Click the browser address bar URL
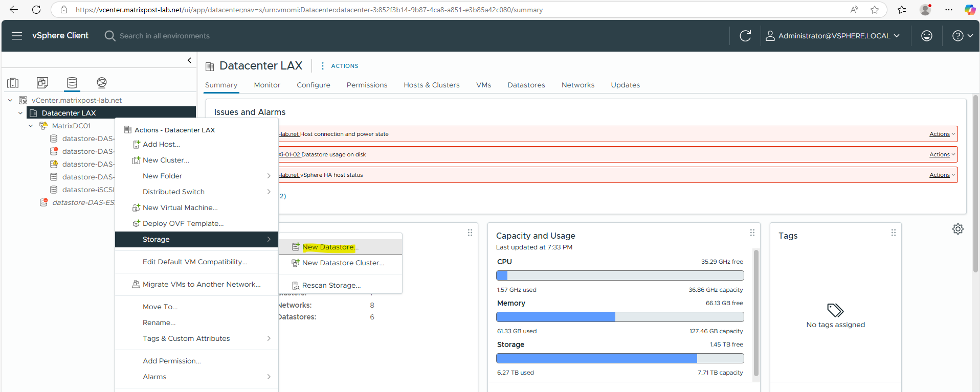 coord(309,10)
